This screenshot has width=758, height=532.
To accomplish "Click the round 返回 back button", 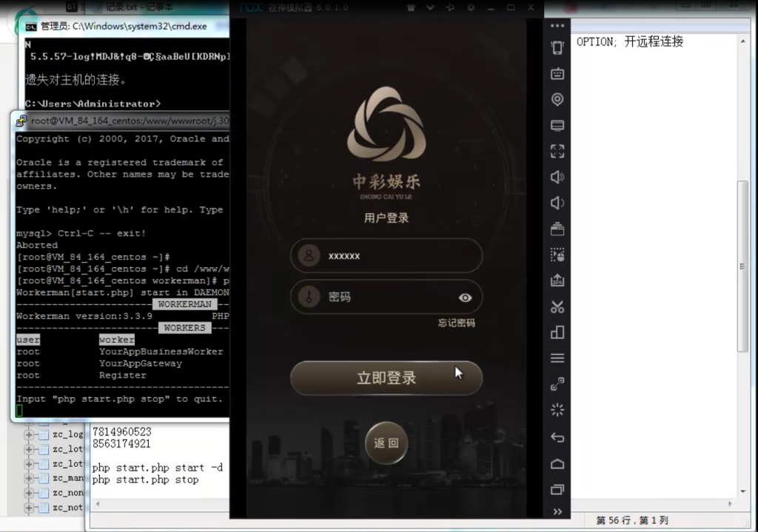I will (386, 443).
